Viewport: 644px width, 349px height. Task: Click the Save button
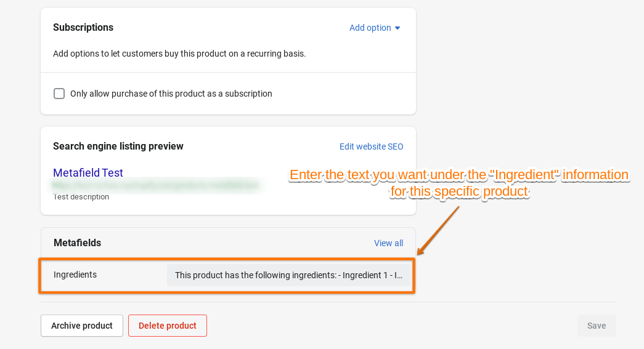point(596,326)
